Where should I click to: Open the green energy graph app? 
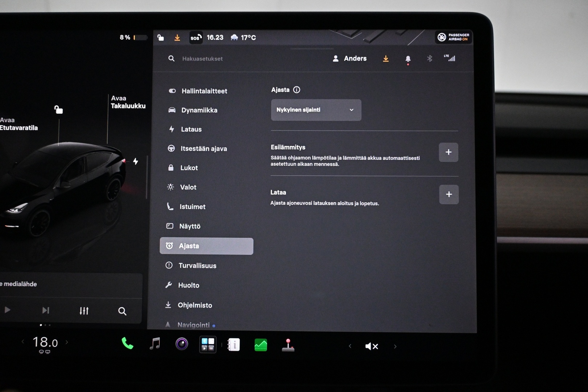[x=261, y=345]
